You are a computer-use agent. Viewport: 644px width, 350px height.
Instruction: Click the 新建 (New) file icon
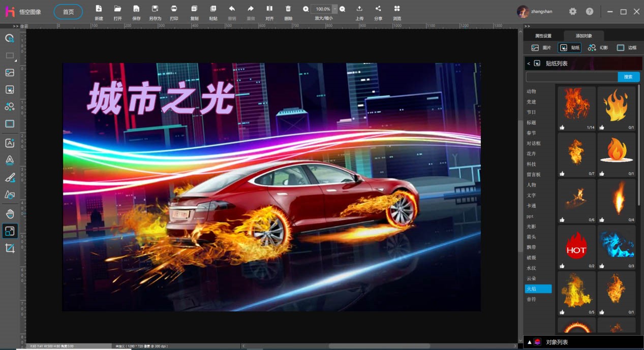click(99, 9)
